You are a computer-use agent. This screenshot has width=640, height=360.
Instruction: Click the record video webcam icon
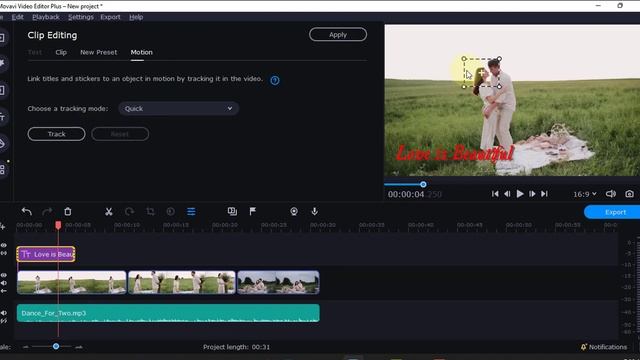pos(294,211)
